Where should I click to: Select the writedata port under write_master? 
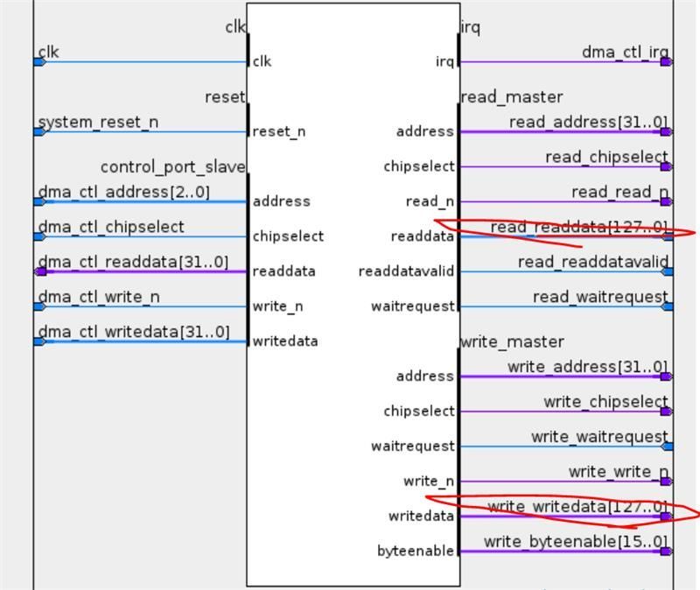(x=421, y=516)
